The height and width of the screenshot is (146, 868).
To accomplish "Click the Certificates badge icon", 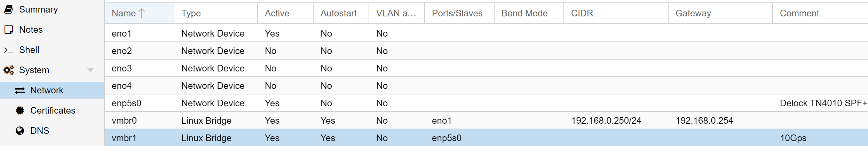I will [x=20, y=110].
